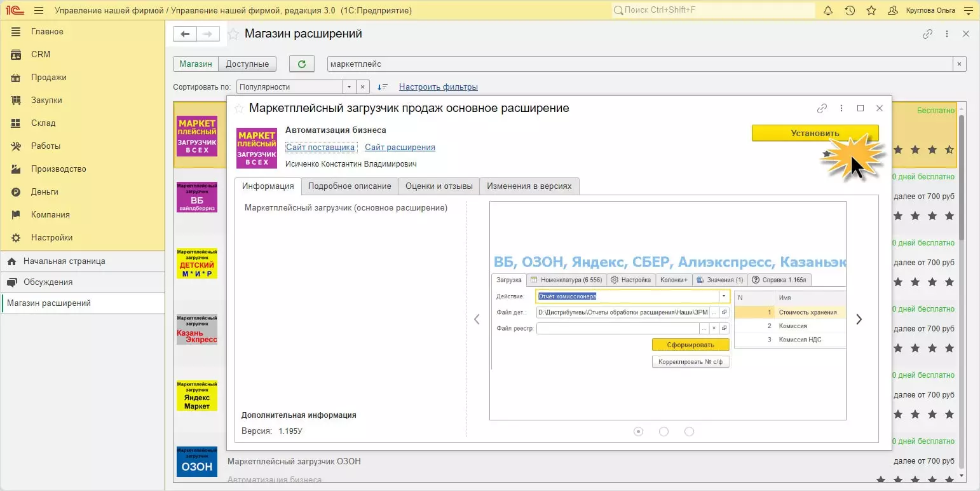Select the Казань Экспресс extension thumbnail
This screenshot has width=980, height=491.
197,329
